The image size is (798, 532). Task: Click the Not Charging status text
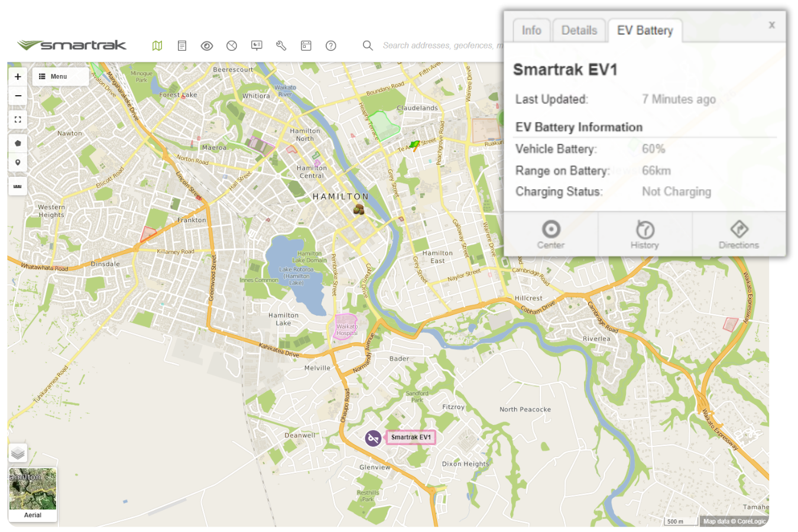(676, 192)
